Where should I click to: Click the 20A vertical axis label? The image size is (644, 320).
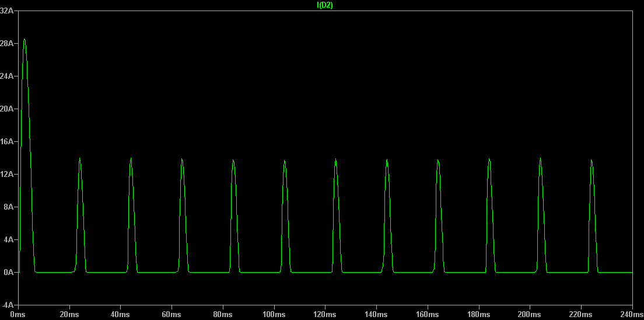pyautogui.click(x=8, y=109)
